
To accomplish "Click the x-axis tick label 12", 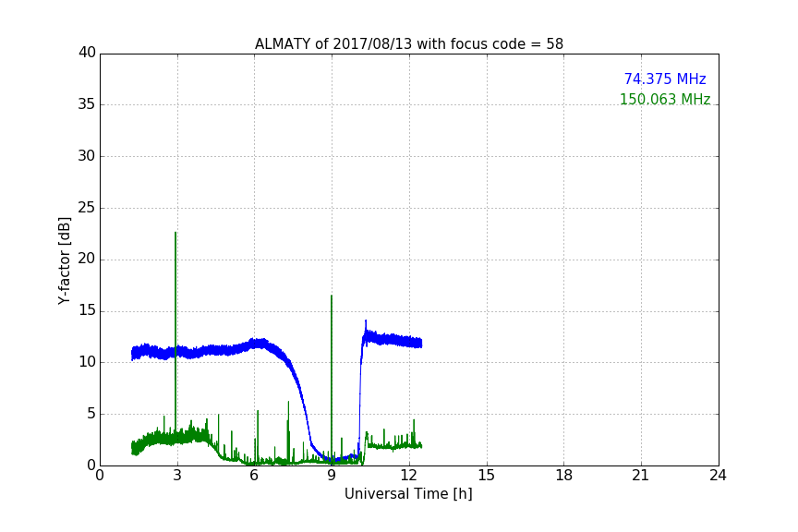I will [409, 476].
